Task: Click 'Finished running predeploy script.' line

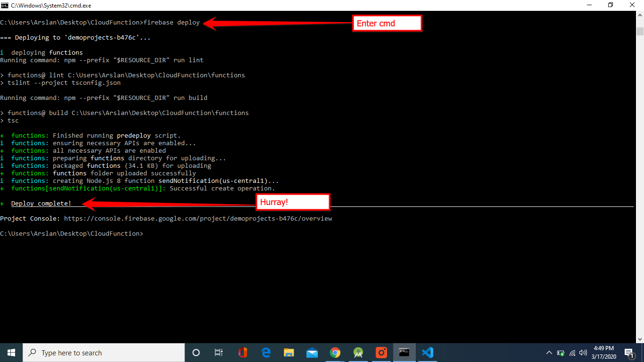Action: pyautogui.click(x=91, y=136)
